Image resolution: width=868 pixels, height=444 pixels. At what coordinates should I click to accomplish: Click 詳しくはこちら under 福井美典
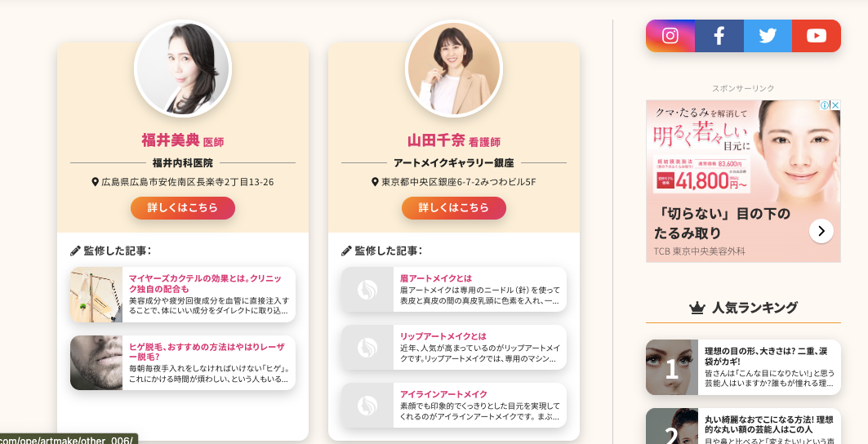(183, 207)
